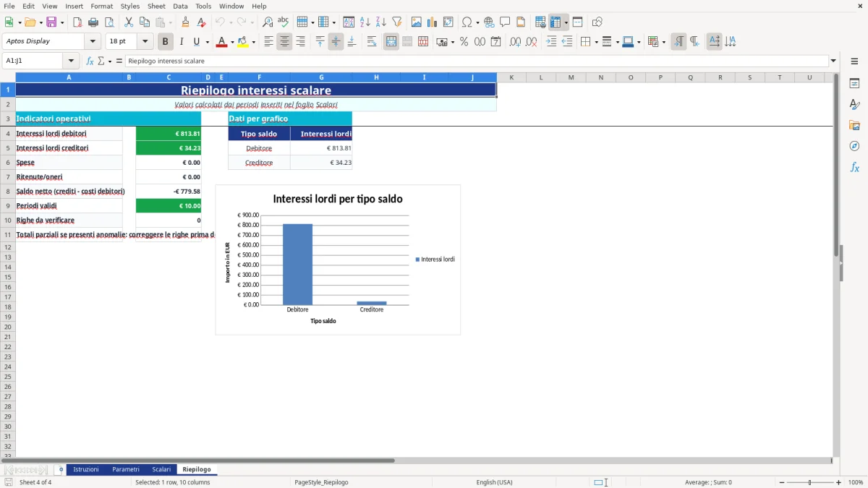Click zoom out minus button
The image size is (868, 488).
pyautogui.click(x=782, y=482)
